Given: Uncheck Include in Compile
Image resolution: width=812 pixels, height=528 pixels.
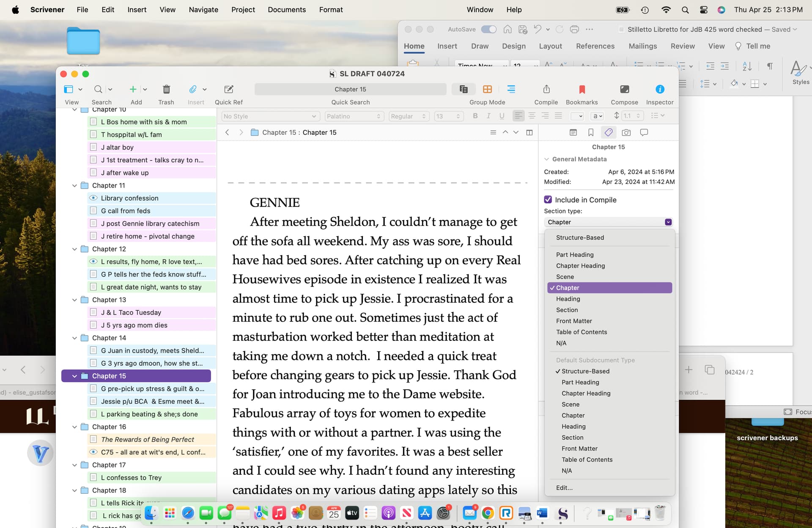Looking at the screenshot, I should [x=548, y=200].
